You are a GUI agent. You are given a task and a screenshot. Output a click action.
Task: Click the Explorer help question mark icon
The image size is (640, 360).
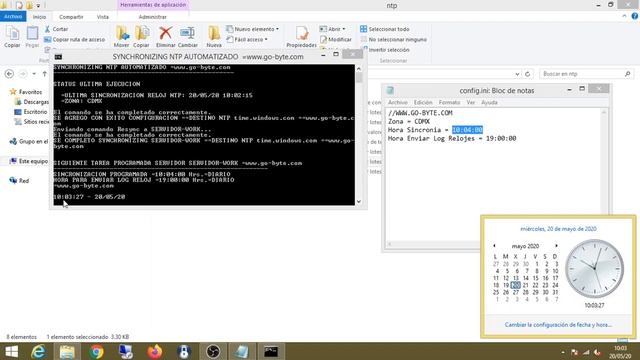click(x=635, y=16)
